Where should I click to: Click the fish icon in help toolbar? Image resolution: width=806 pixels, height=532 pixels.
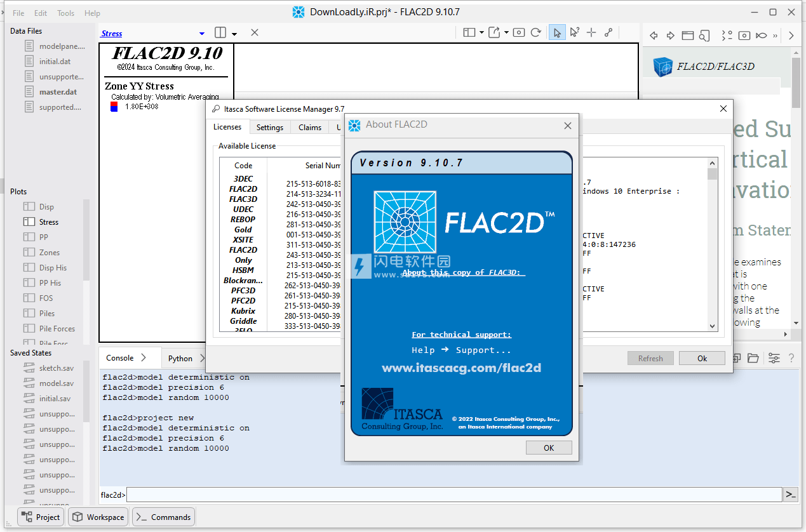[x=761, y=36]
